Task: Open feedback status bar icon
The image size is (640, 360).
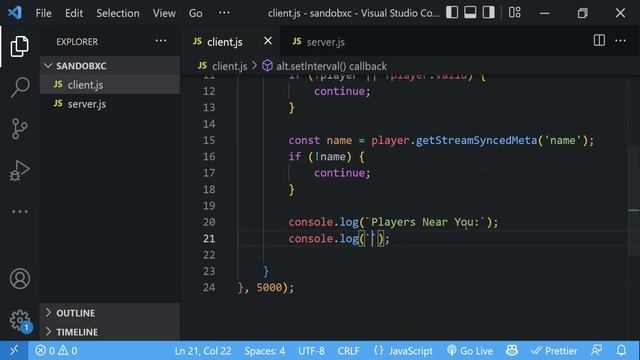Action: coord(597,350)
